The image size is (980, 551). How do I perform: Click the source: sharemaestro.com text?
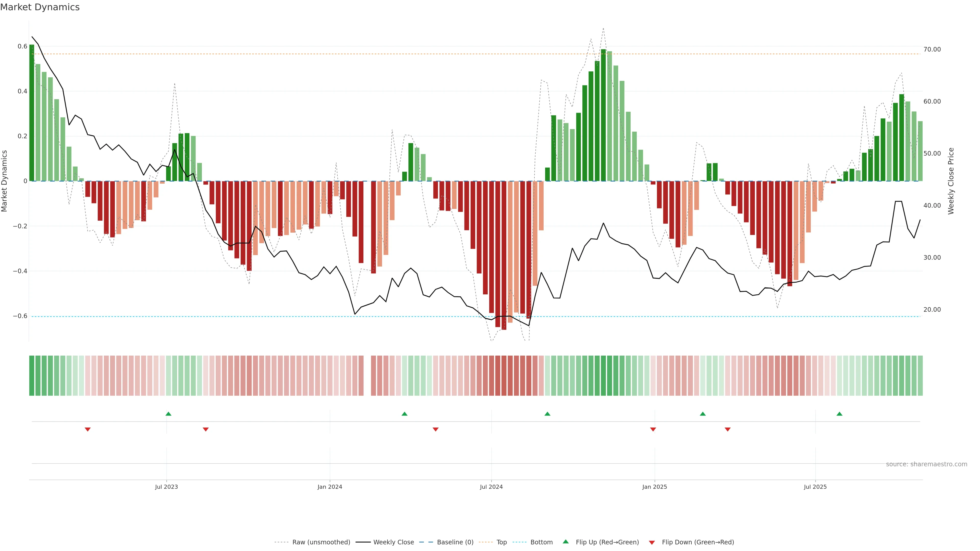(x=926, y=464)
